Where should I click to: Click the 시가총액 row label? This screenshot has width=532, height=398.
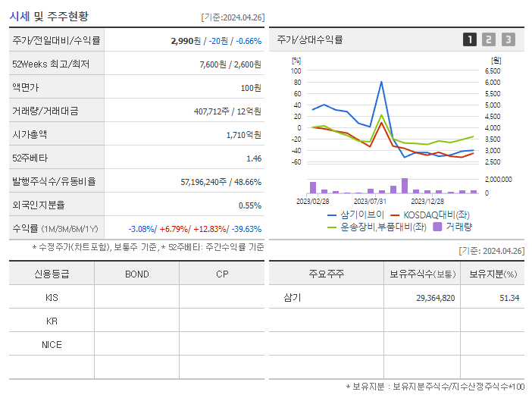30,134
